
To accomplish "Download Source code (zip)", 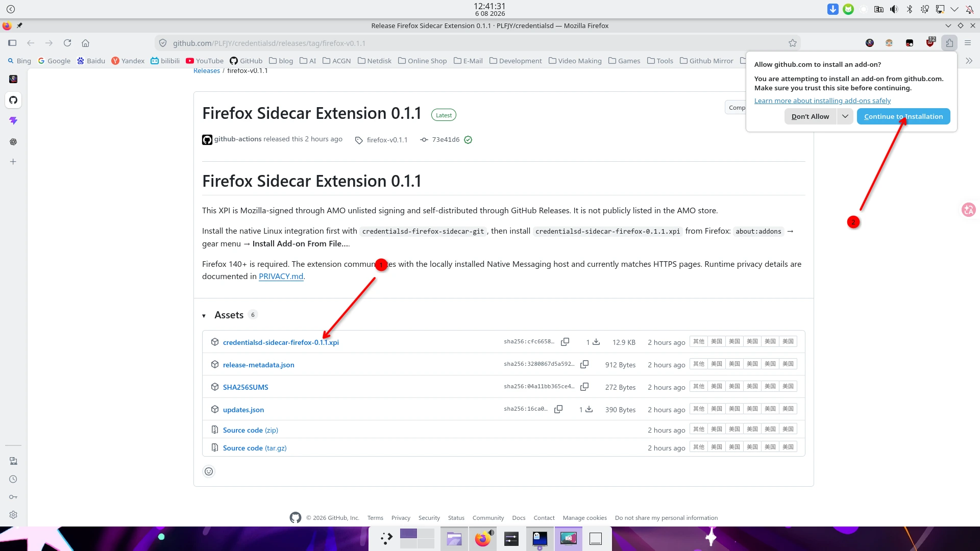I will (250, 430).
